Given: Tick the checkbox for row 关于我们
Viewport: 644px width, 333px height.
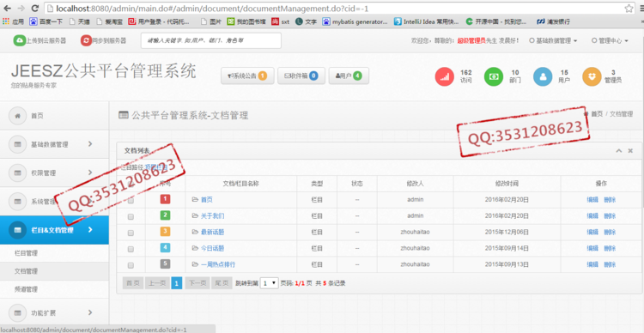Looking at the screenshot, I should pyautogui.click(x=131, y=216).
